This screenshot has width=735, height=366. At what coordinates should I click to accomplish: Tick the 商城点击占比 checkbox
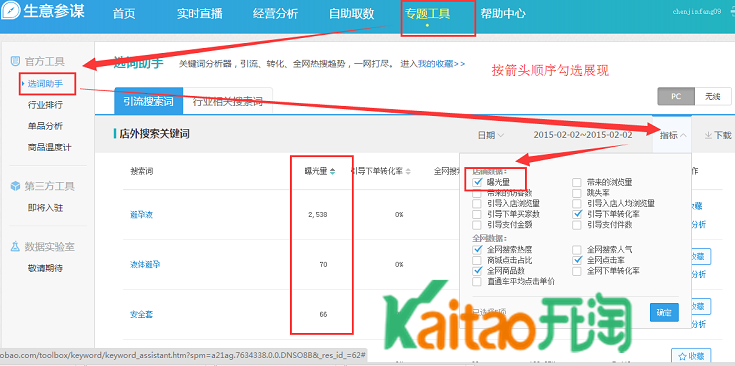[477, 260]
